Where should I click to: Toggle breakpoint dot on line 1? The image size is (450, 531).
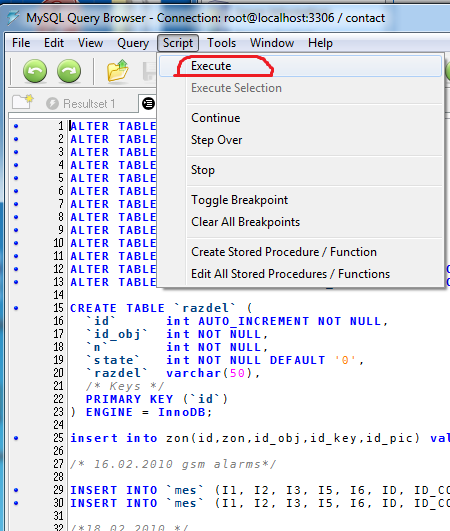tap(16, 126)
